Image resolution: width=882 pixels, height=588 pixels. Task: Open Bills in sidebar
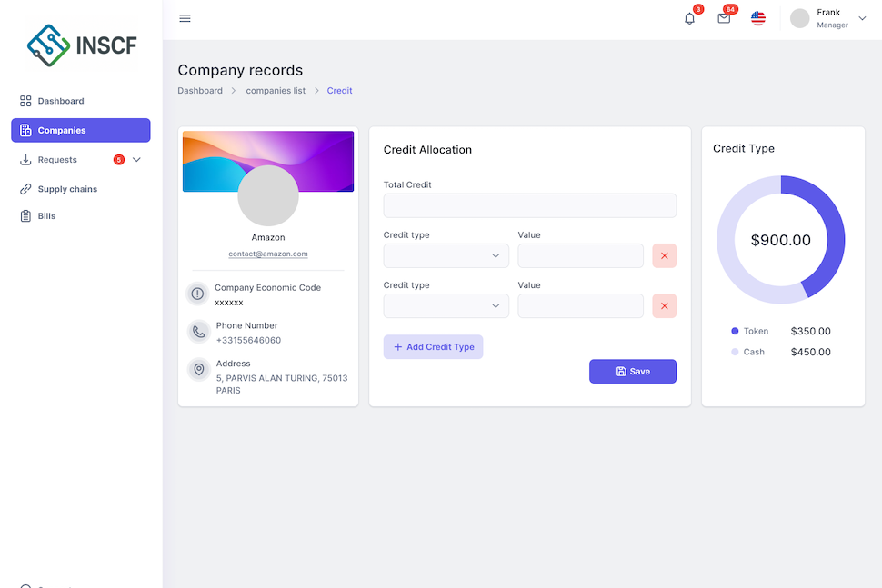click(46, 216)
